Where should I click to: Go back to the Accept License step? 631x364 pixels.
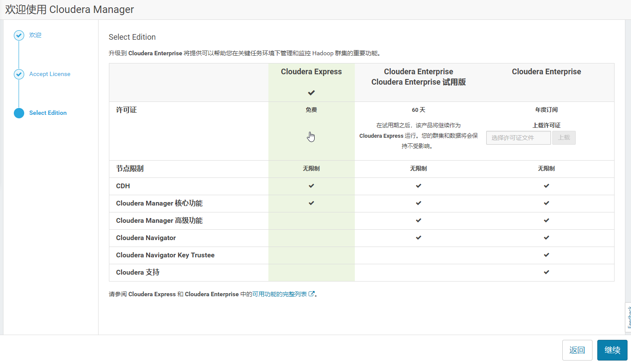[x=50, y=74]
